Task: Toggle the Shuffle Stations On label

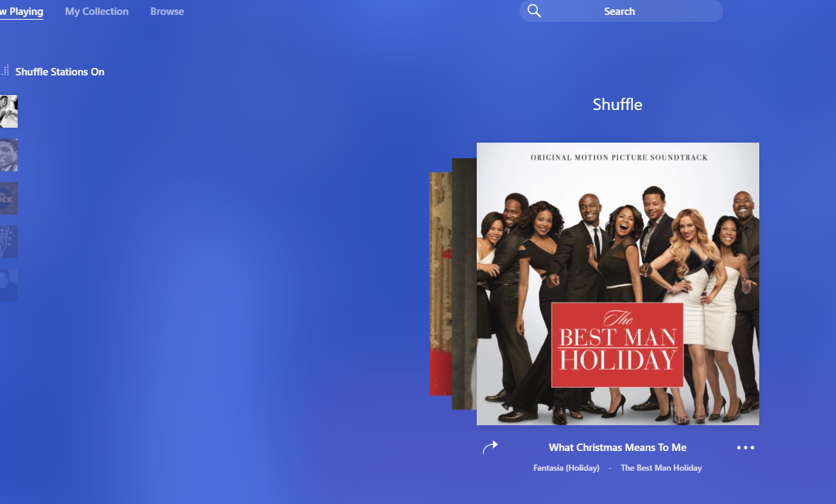Action: pyautogui.click(x=60, y=72)
